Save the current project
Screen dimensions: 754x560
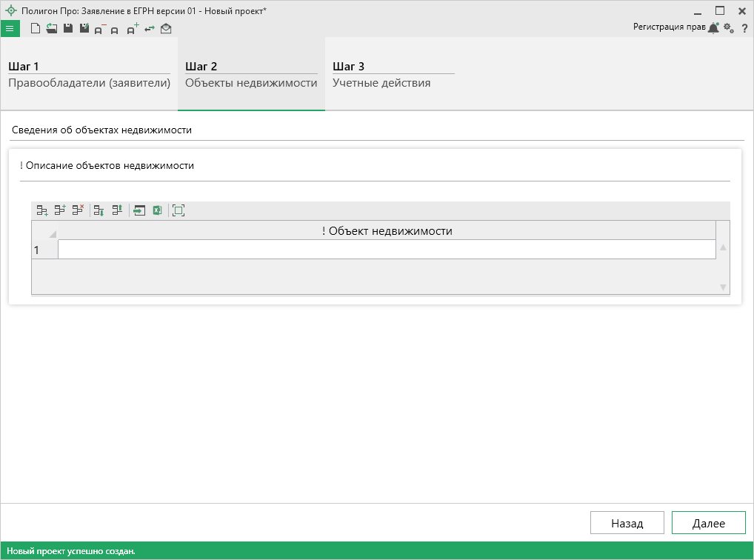(x=67, y=29)
